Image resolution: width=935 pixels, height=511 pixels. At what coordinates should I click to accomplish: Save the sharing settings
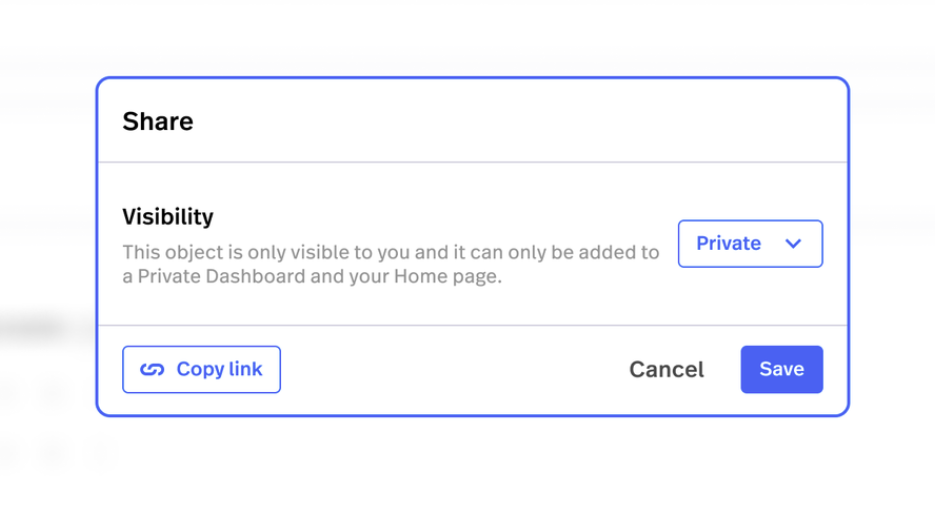tap(781, 370)
